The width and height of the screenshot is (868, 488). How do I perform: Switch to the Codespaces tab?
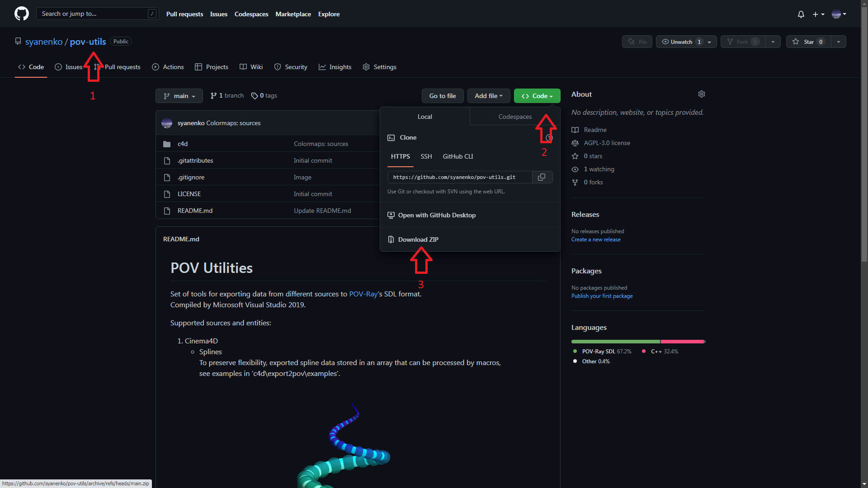tap(514, 117)
